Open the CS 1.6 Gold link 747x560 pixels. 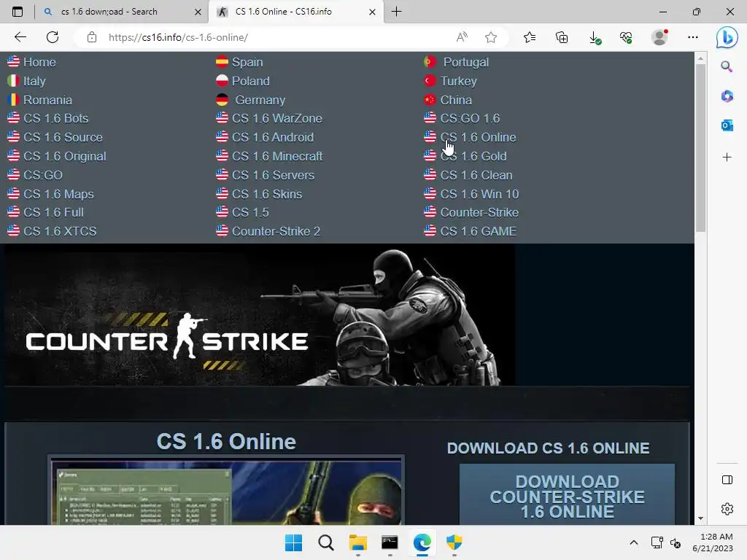(473, 156)
